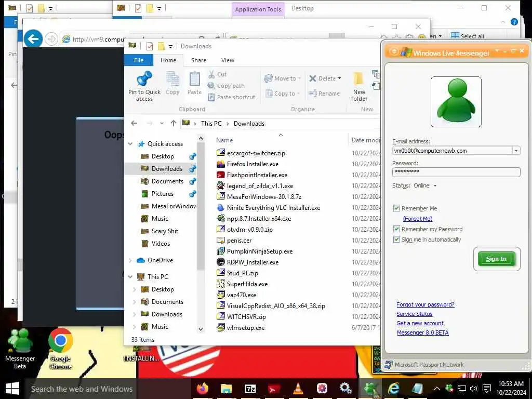Click Explorer back arrow in Downloads window

pos(135,123)
